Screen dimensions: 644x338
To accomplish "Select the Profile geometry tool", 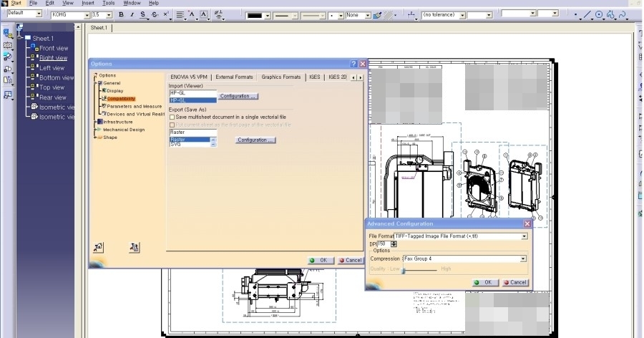I will click(x=611, y=15).
